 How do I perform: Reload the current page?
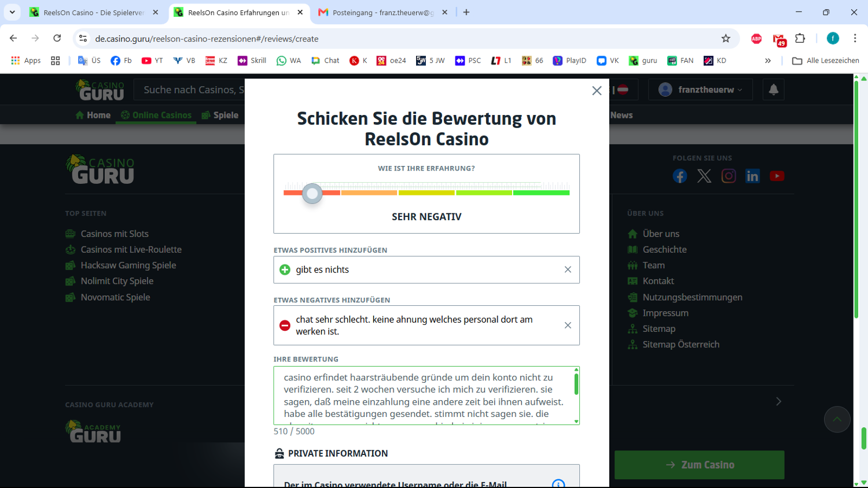pyautogui.click(x=57, y=38)
